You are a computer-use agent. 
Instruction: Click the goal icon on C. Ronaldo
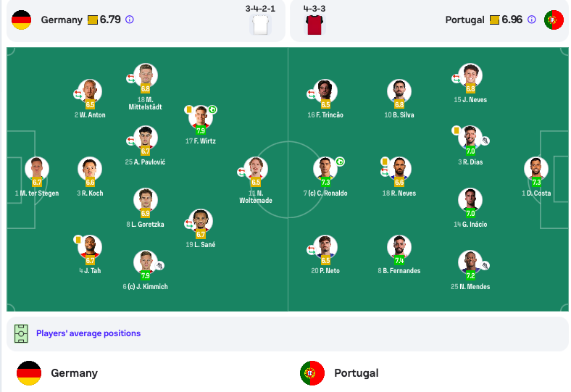tap(340, 162)
